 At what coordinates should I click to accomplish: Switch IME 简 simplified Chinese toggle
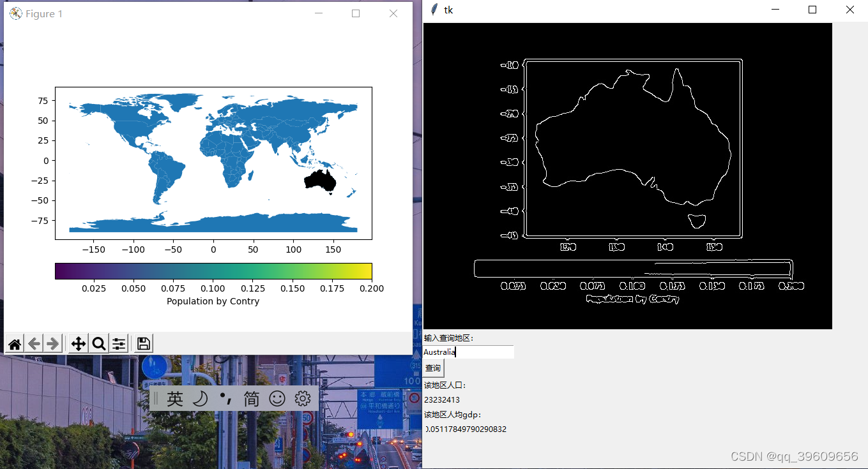pyautogui.click(x=252, y=399)
